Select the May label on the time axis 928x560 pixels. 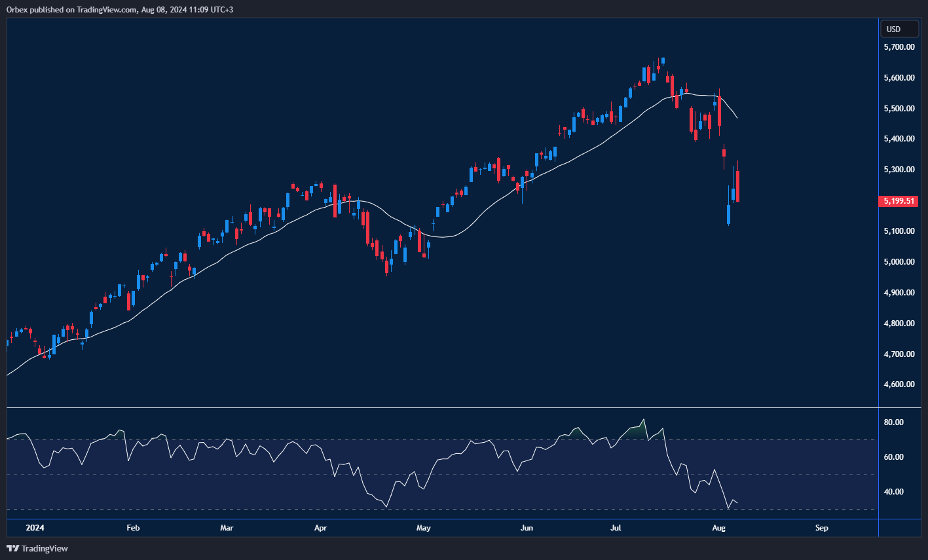coord(422,528)
